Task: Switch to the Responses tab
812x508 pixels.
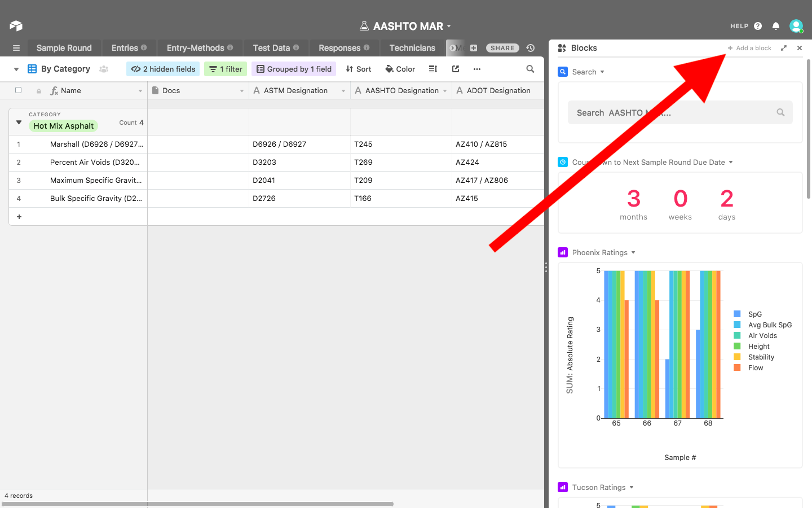Action: click(344, 48)
